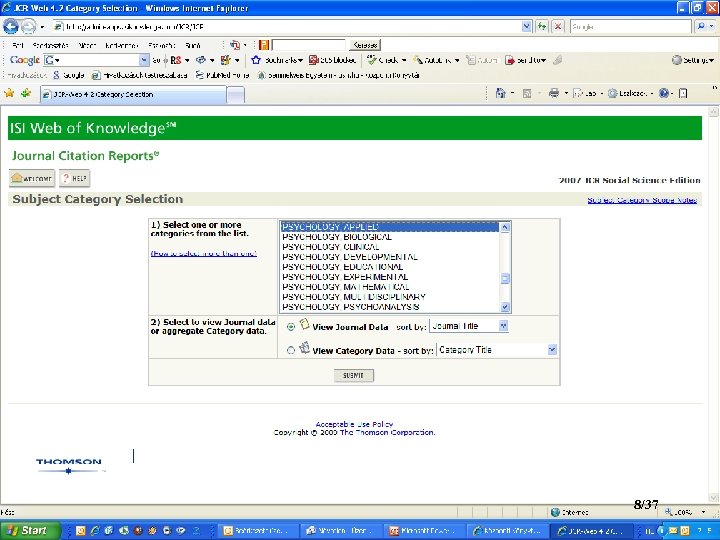Screen dimensions: 720x540
Task: Open the Journal Title sort-by dropdown
Action: pos(503,326)
